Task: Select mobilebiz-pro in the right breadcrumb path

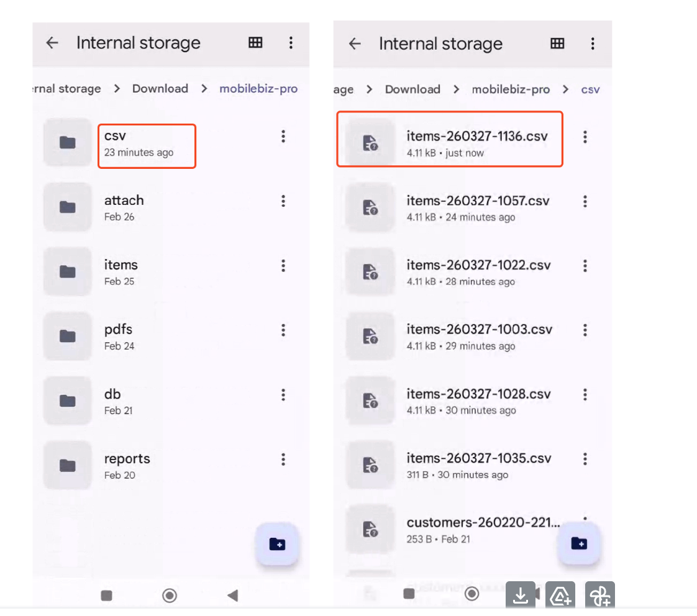Action: pyautogui.click(x=512, y=89)
